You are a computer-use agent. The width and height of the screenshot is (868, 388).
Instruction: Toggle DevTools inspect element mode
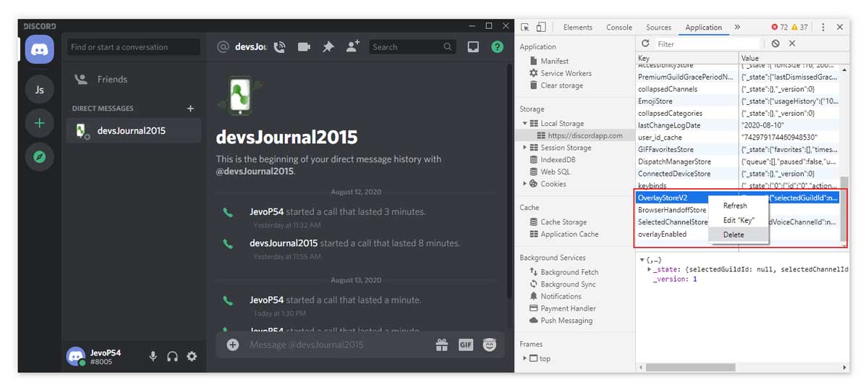(525, 28)
